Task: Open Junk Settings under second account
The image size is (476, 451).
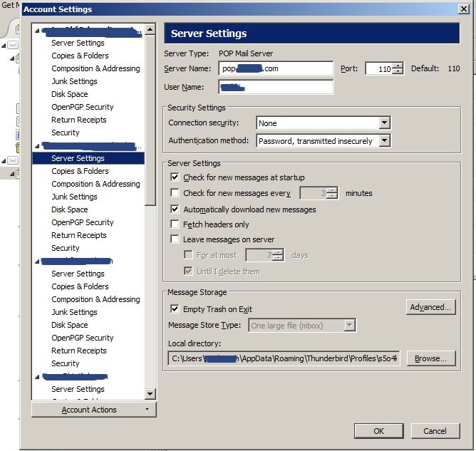Action: (x=74, y=197)
